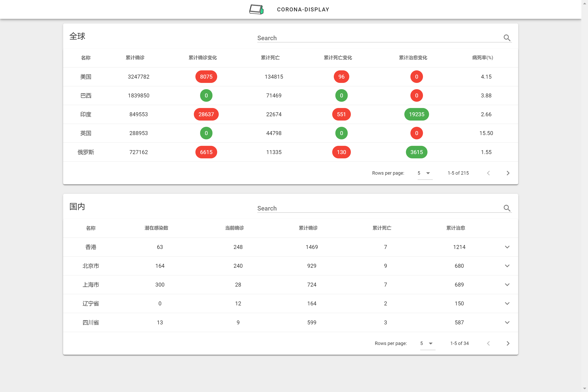
Task: Click the page scrollbar up arrow
Action: [x=584, y=3]
